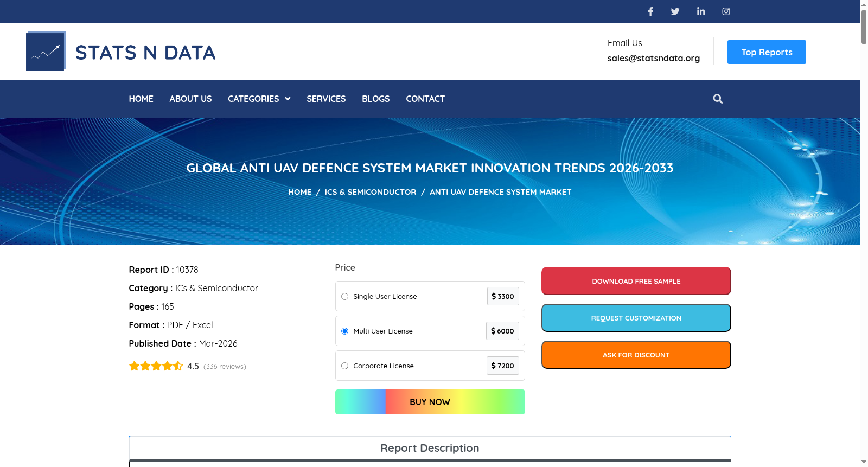Click the Global Anti UAV page title
This screenshot has height=467, width=868.
pyautogui.click(x=430, y=168)
